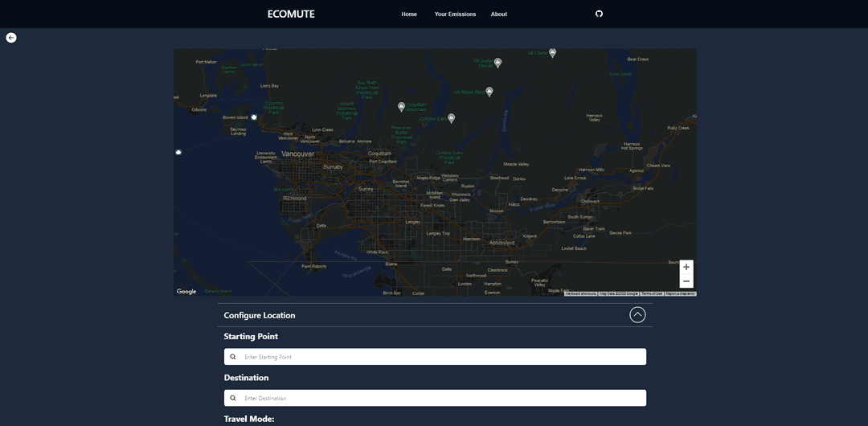Click the Ruby Creek label on the map

[678, 128]
